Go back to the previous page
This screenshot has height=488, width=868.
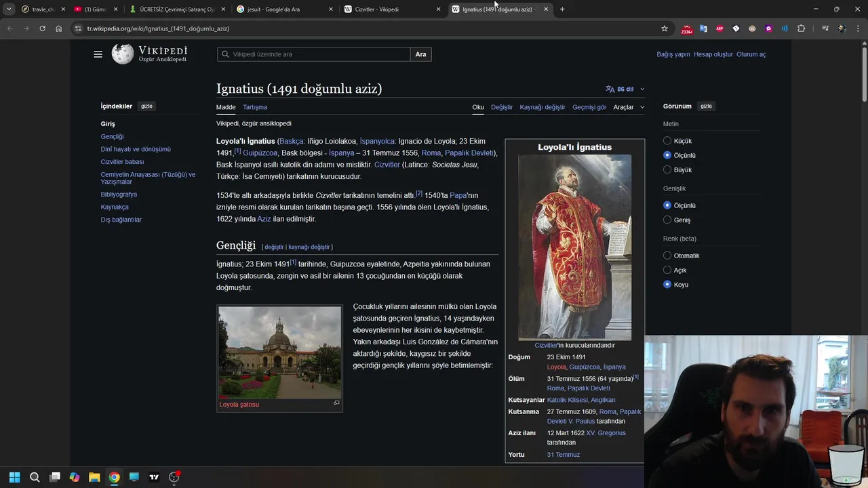coord(9,28)
